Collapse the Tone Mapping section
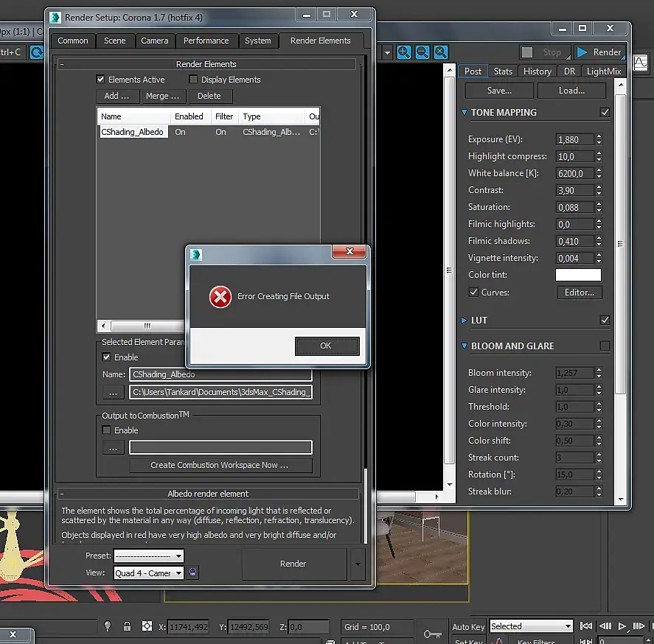The height and width of the screenshot is (644, 654). click(x=465, y=113)
